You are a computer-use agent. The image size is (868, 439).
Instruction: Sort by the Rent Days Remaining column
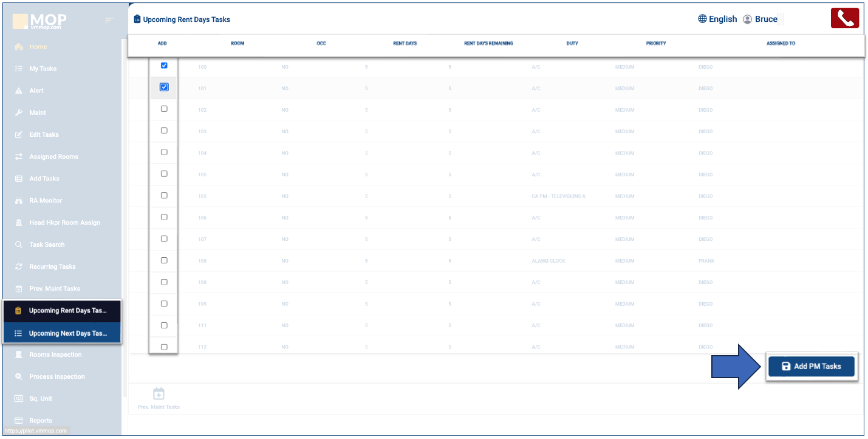pyautogui.click(x=488, y=44)
